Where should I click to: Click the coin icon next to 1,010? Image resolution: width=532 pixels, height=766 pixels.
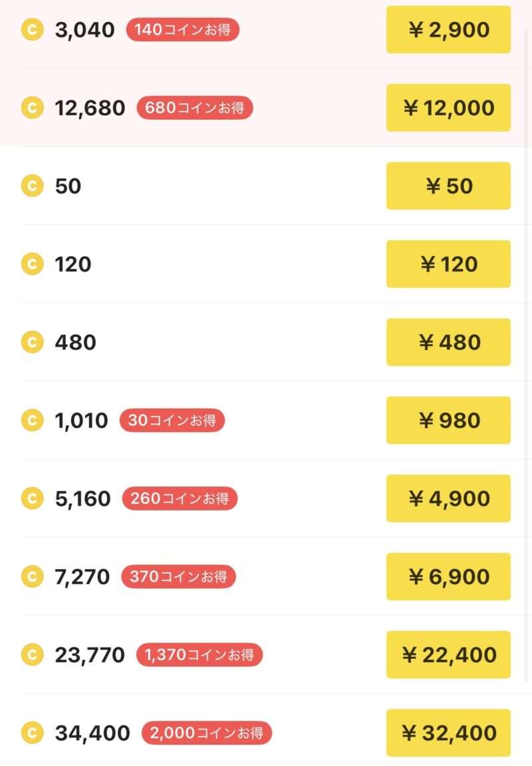(x=32, y=421)
